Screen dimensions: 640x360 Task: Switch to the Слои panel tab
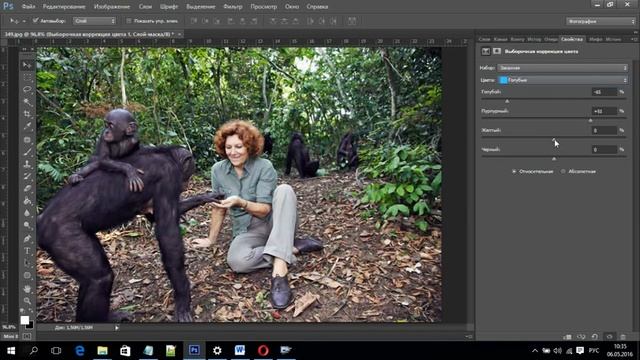(484, 39)
